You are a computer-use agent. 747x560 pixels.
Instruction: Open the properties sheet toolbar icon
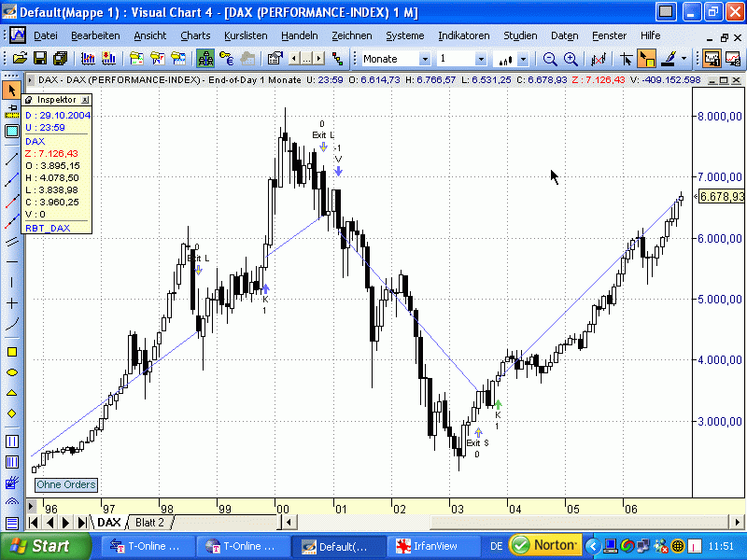point(275,59)
